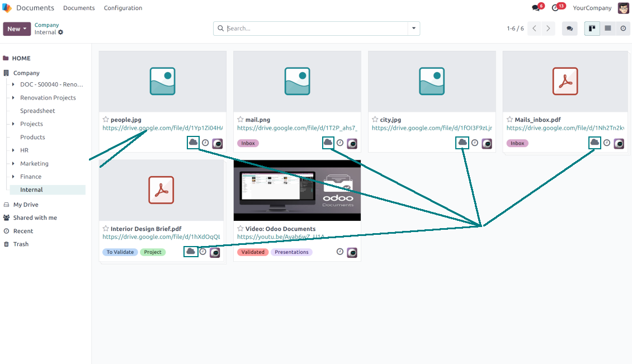
Task: Click owner avatar on city.jpg card
Action: coord(487,144)
